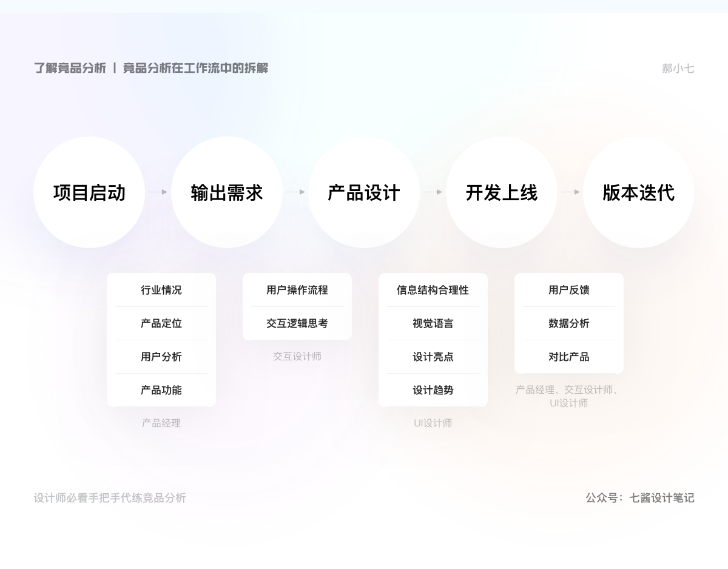The image size is (728, 569).
Task: Click the 设计师必看手把手代练竞品分析 footer text
Action: click(x=110, y=498)
